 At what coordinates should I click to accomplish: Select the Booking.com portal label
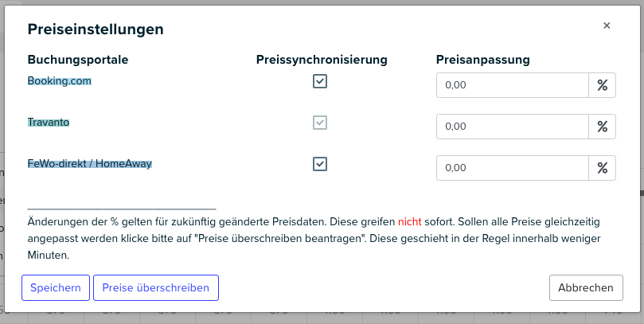[60, 81]
